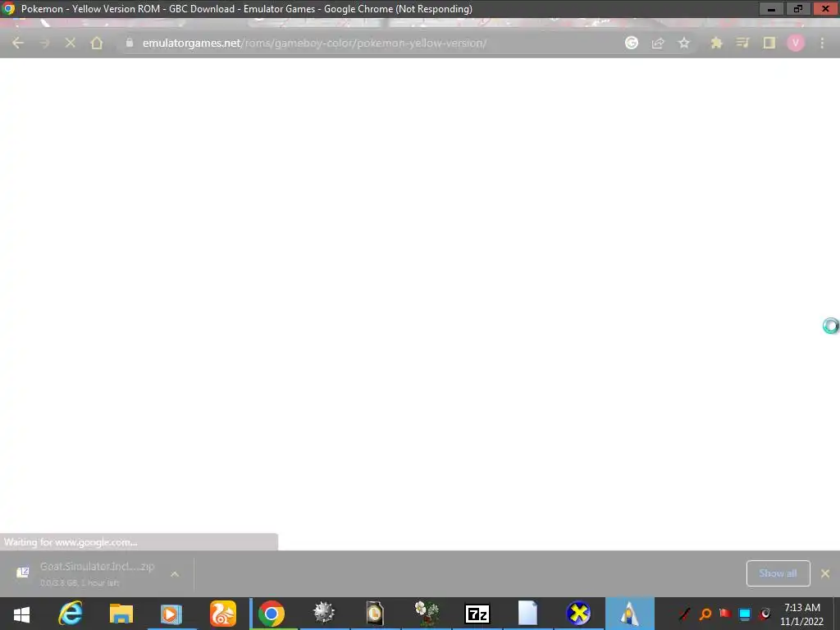The width and height of the screenshot is (840, 630).
Task: View site information via the padlock icon
Action: pos(129,43)
